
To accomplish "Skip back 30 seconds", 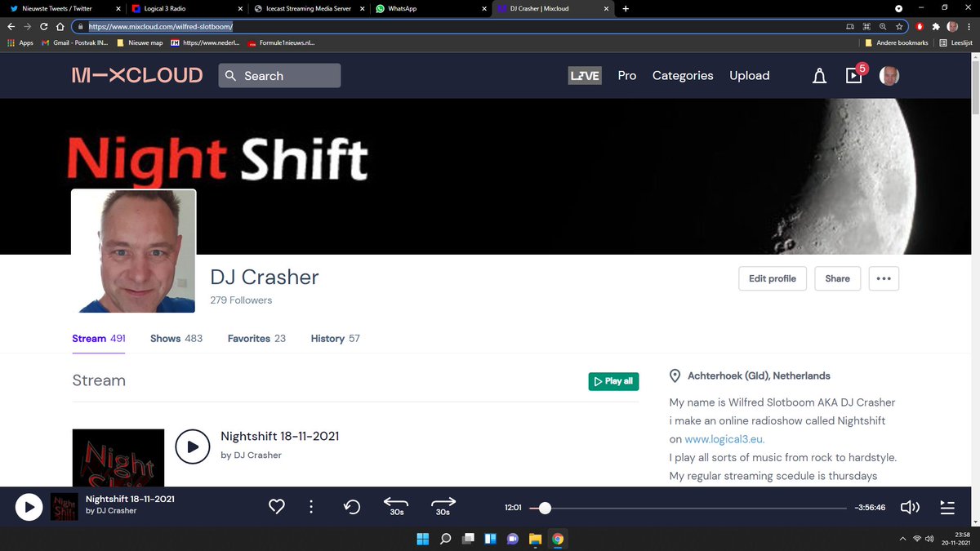I will click(396, 506).
